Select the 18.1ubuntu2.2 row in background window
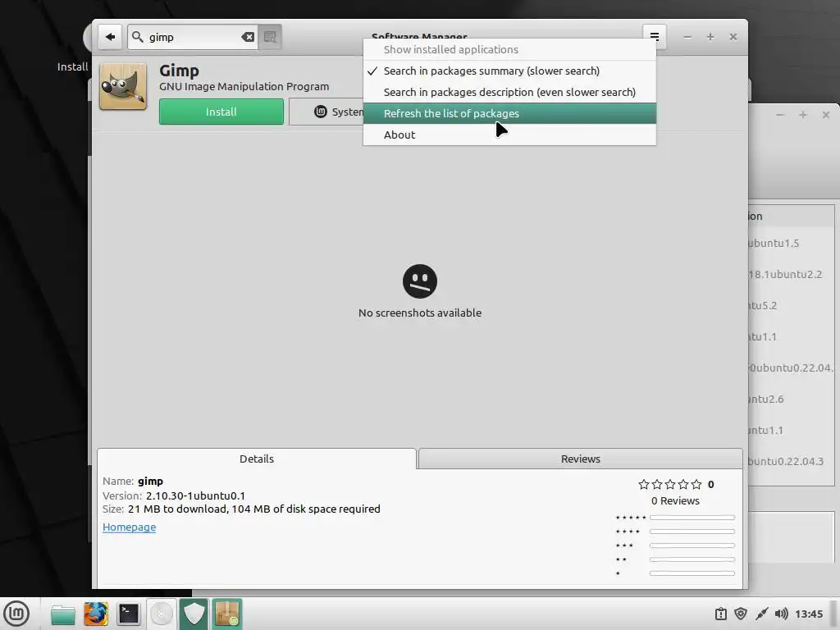The height and width of the screenshot is (630, 840). 792,274
